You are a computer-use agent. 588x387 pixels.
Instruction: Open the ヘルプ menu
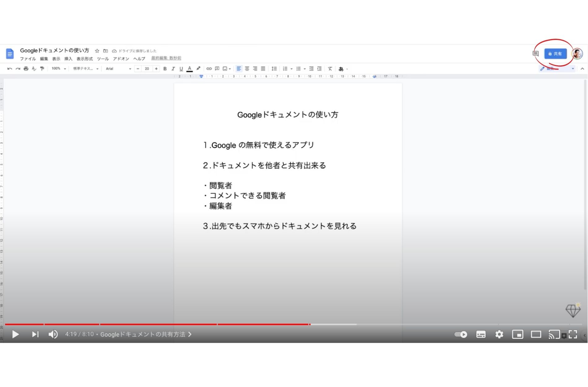139,59
